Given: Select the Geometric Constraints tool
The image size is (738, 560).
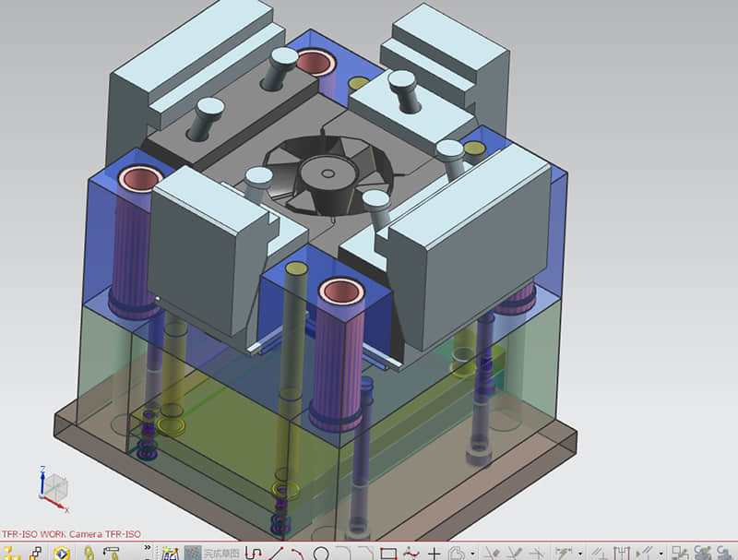Looking at the screenshot, I should click(x=598, y=553).
